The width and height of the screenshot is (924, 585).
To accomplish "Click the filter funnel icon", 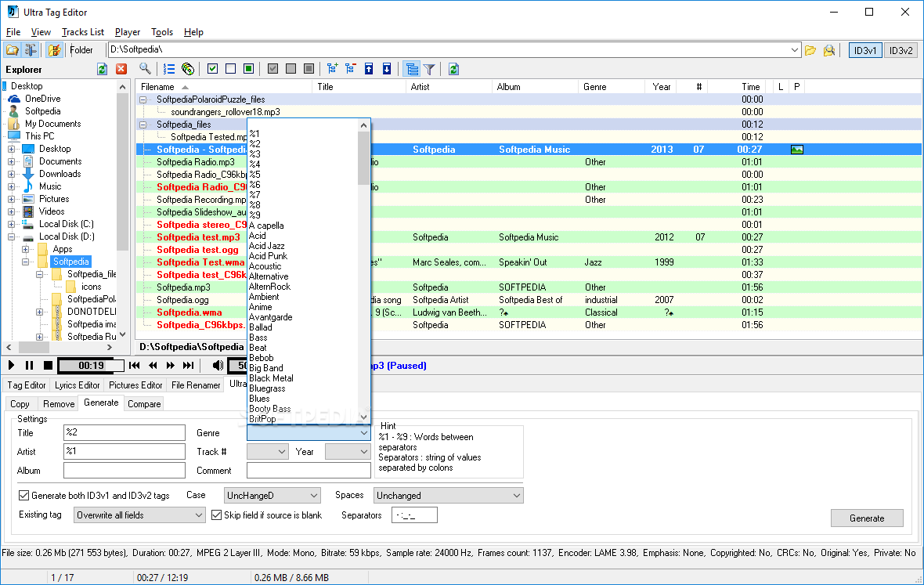I will point(430,70).
